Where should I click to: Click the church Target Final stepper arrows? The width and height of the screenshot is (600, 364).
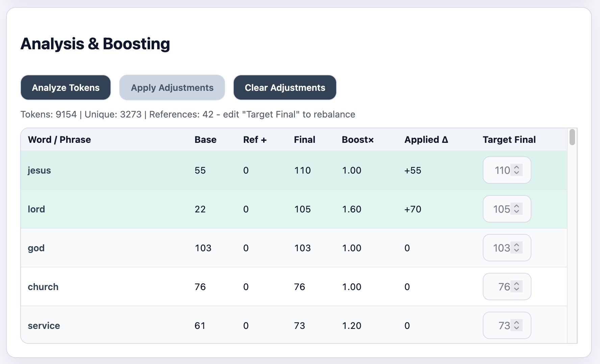(x=516, y=286)
